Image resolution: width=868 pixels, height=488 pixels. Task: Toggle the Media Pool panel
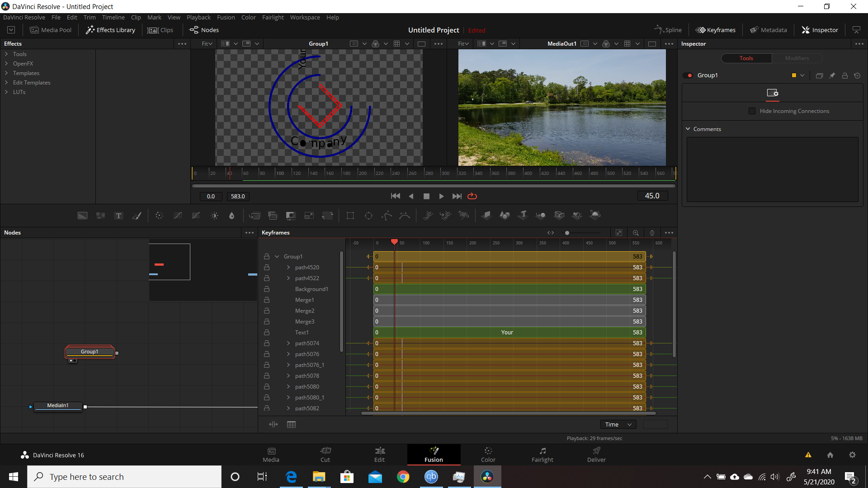51,30
